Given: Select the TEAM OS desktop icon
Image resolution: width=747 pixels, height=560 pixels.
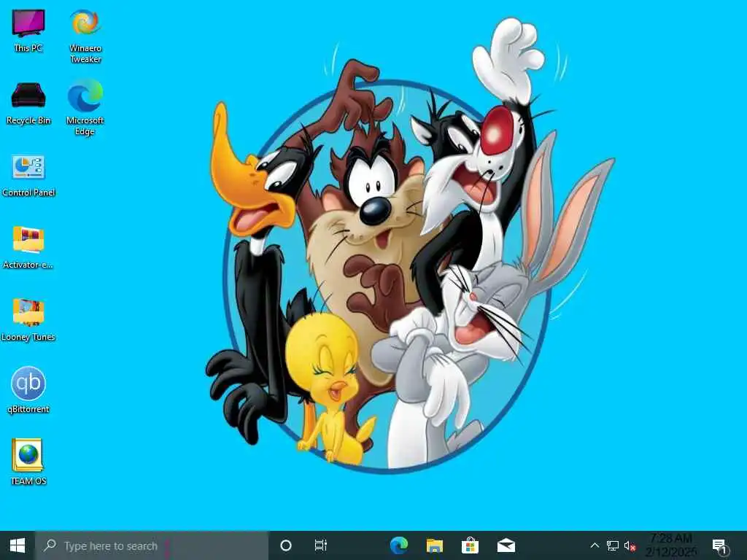Looking at the screenshot, I should pyautogui.click(x=28, y=462).
